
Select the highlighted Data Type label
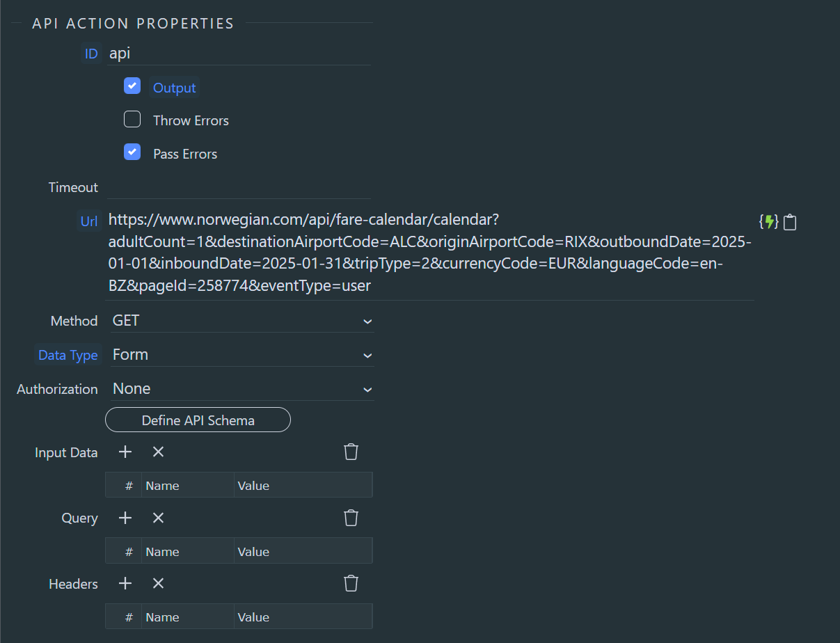pyautogui.click(x=68, y=355)
